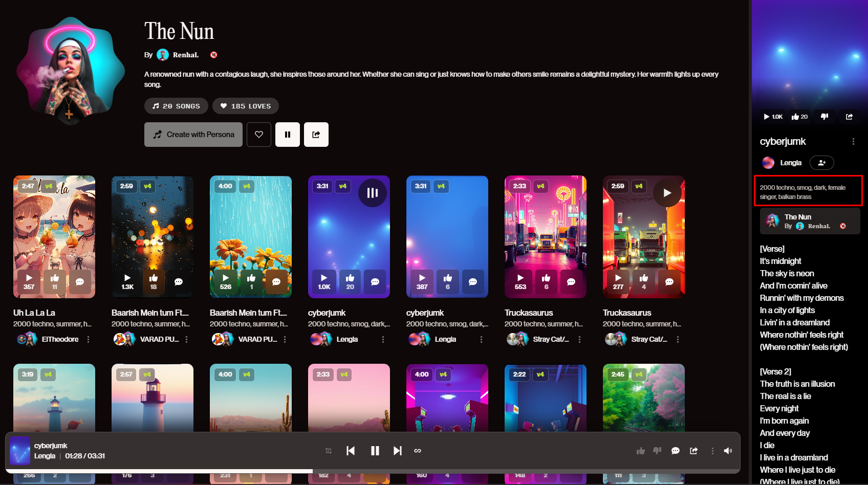The width and height of the screenshot is (868, 485).
Task: Open comments from the player bar
Action: [675, 451]
